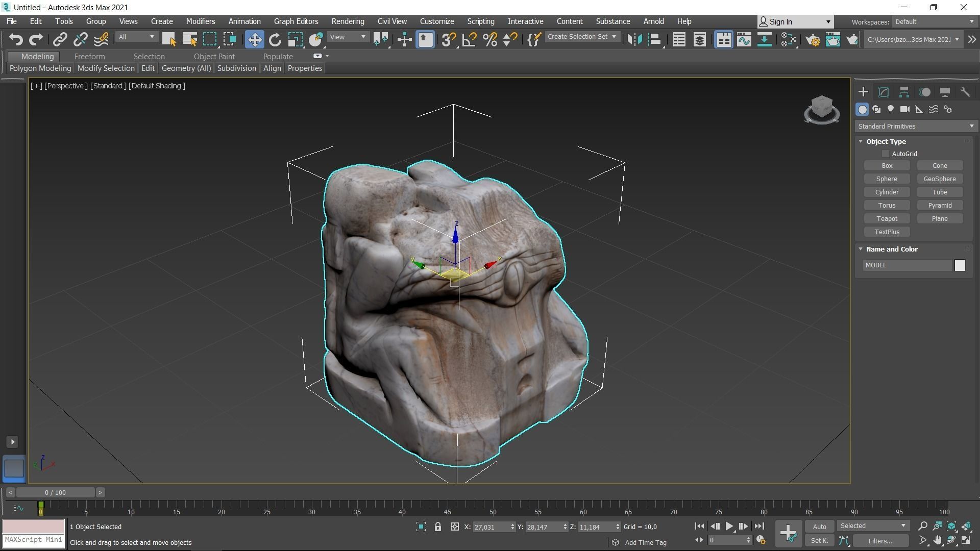The width and height of the screenshot is (980, 551).
Task: Open the Graph Editors menu
Action: (x=296, y=21)
